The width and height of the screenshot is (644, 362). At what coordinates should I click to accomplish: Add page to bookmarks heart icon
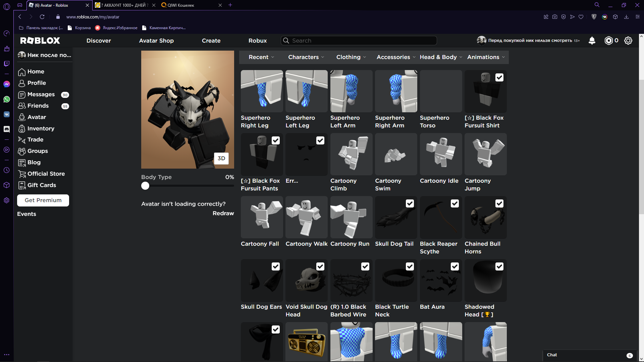click(581, 17)
